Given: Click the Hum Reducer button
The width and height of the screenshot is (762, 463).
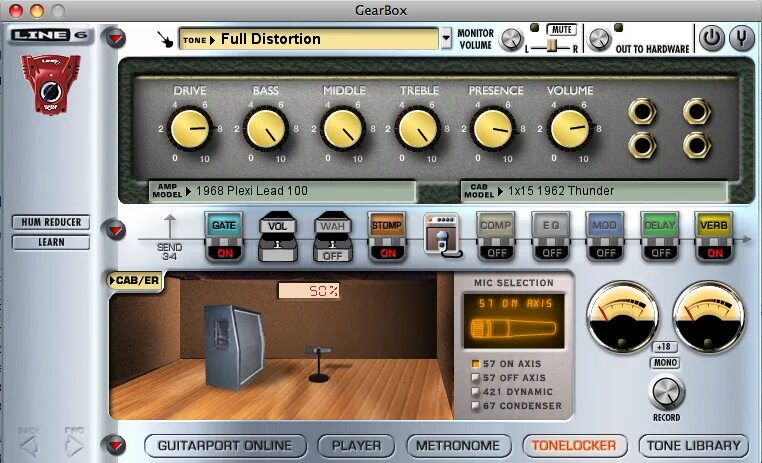Looking at the screenshot, I should (51, 222).
